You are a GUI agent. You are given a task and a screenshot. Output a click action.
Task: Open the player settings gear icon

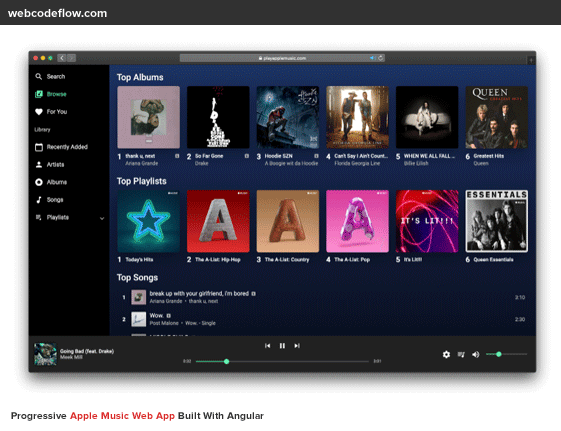[446, 354]
